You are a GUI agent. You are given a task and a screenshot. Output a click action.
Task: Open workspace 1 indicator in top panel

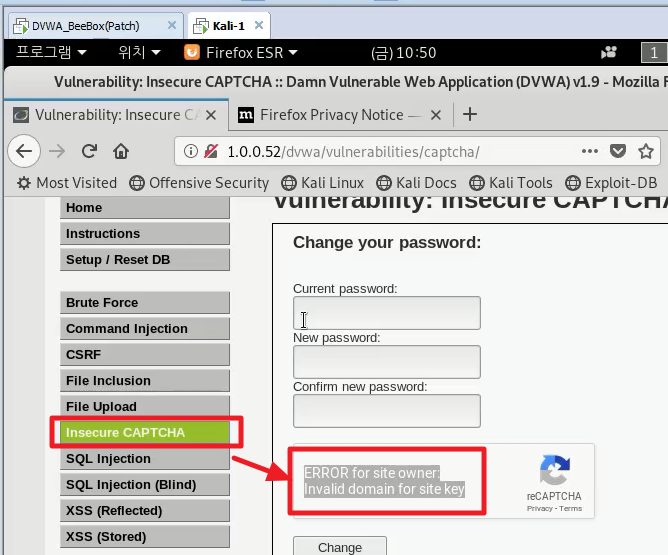pos(654,52)
